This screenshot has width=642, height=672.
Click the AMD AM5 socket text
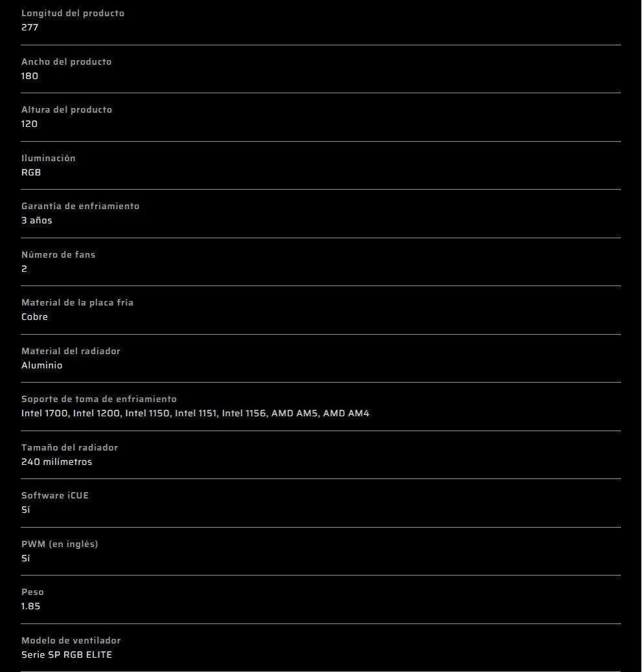294,413
